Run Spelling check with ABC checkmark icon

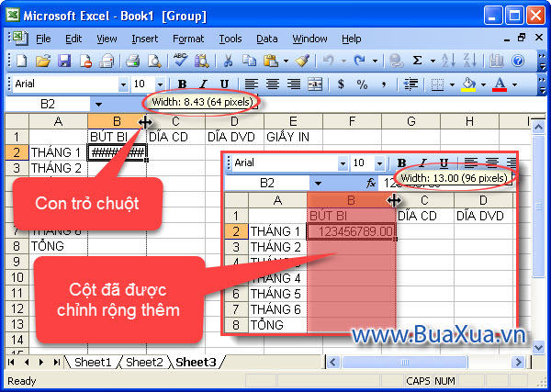[x=180, y=61]
